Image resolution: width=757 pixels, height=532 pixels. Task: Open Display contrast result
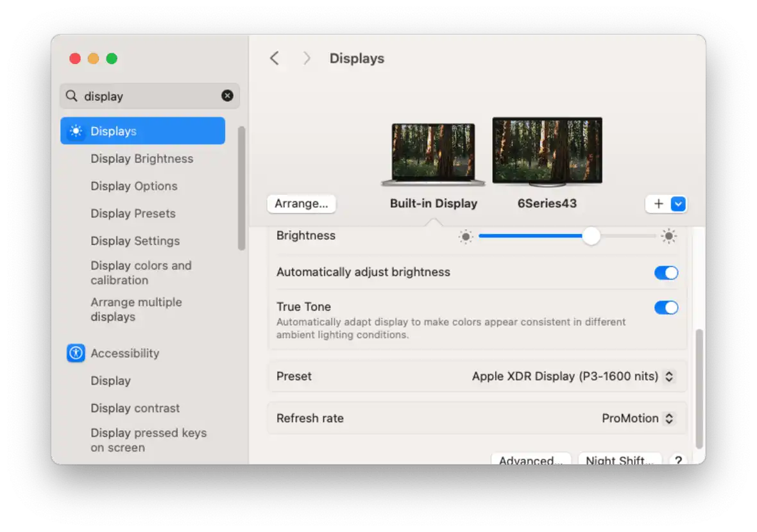[x=135, y=408]
